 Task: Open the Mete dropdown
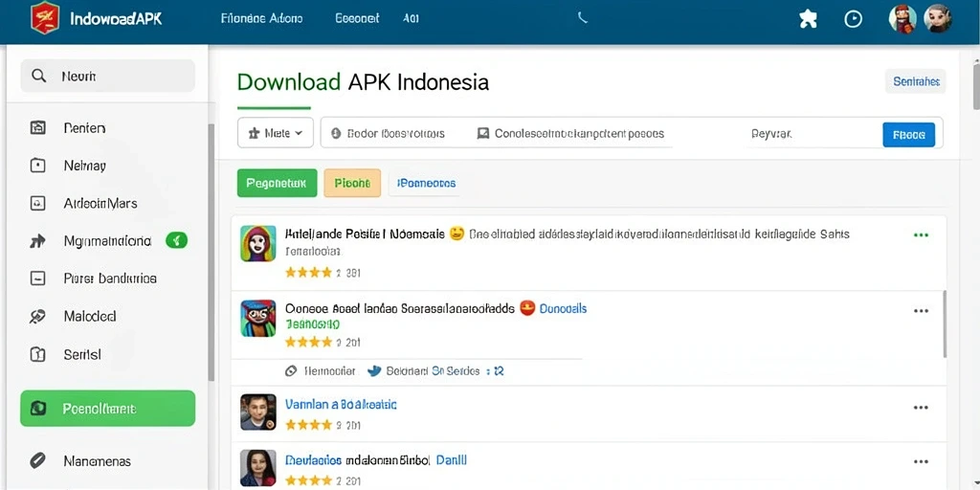point(276,132)
